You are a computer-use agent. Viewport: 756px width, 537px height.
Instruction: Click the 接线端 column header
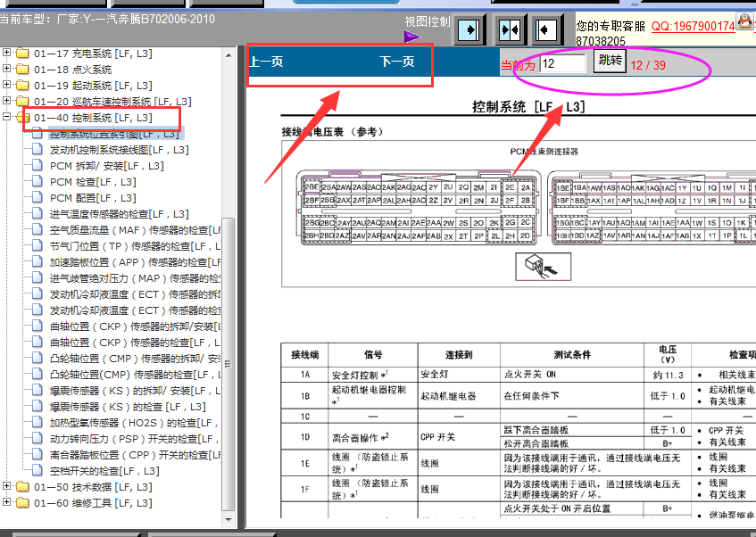pos(305,355)
